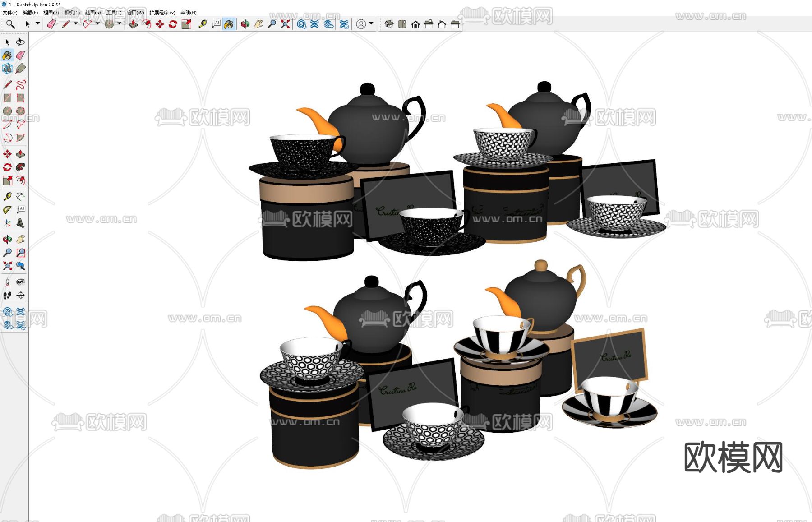Open the 工具(T) menu

tap(114, 13)
